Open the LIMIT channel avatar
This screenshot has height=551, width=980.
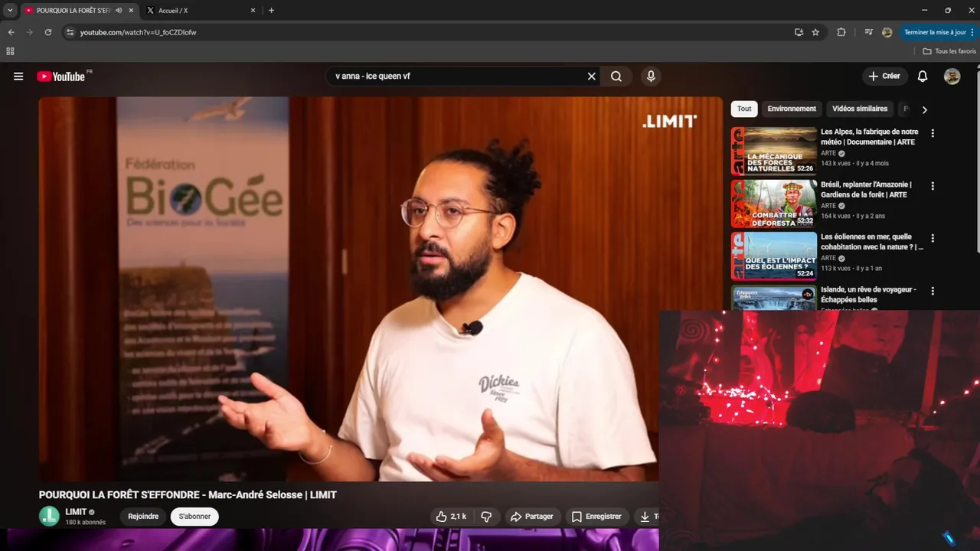click(x=49, y=517)
